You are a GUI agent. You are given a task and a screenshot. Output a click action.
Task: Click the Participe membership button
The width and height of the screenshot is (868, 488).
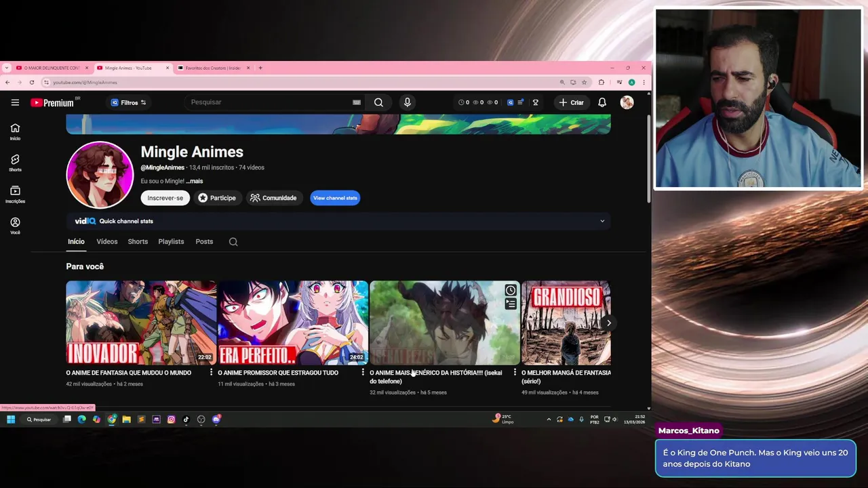[217, 198]
